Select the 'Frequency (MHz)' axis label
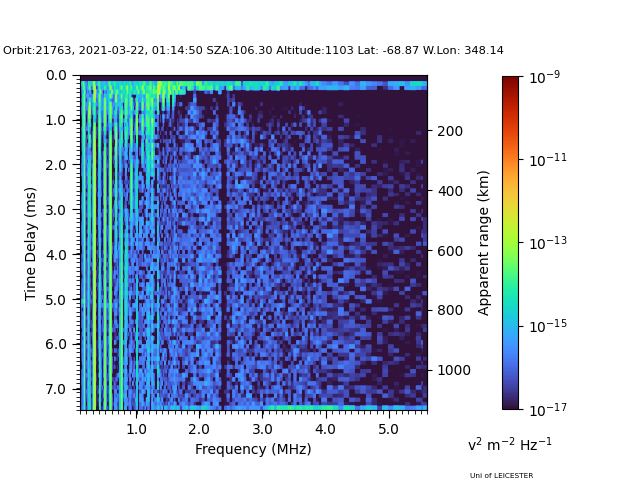The width and height of the screenshot is (640, 480). click(x=253, y=449)
